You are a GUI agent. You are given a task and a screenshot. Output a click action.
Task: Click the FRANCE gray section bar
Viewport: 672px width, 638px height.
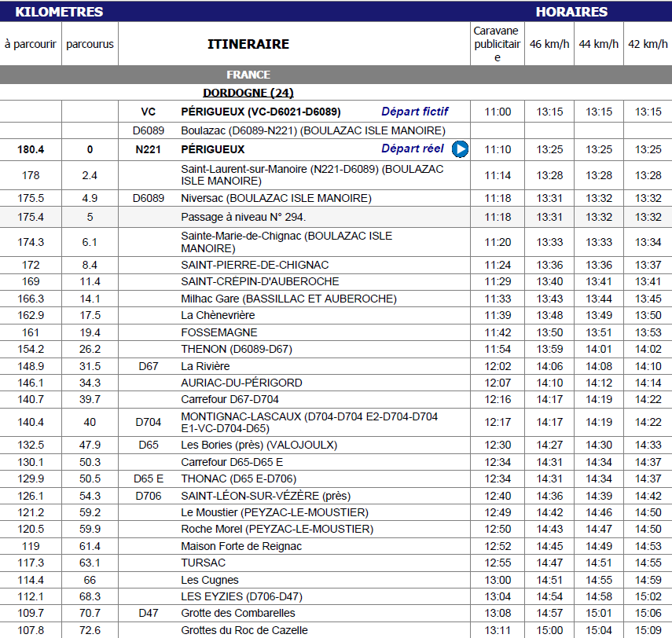coord(336,75)
